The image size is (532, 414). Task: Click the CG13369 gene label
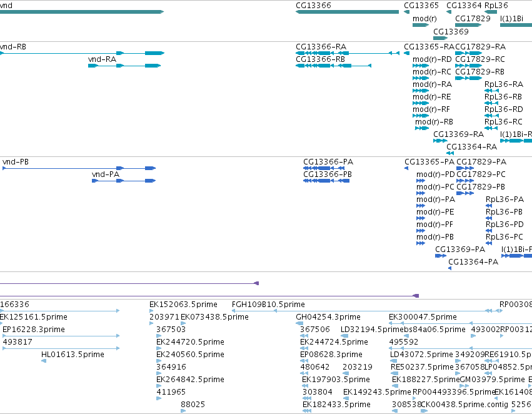[x=451, y=31]
